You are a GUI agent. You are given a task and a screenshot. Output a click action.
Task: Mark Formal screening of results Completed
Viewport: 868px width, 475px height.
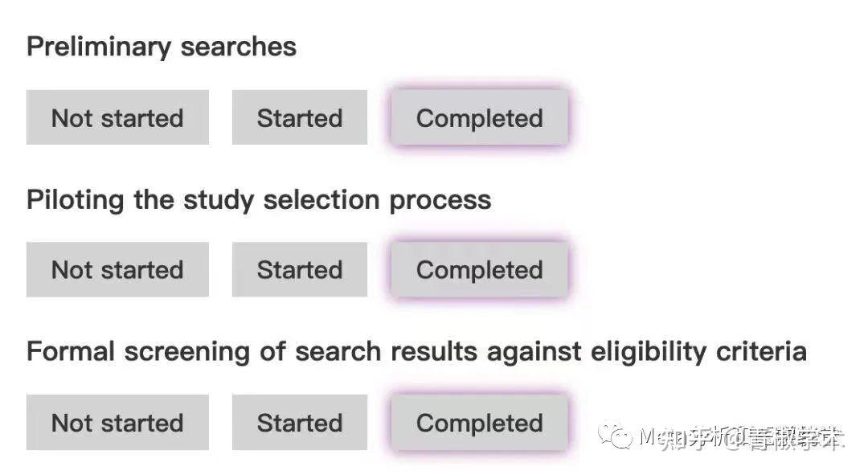(x=479, y=422)
